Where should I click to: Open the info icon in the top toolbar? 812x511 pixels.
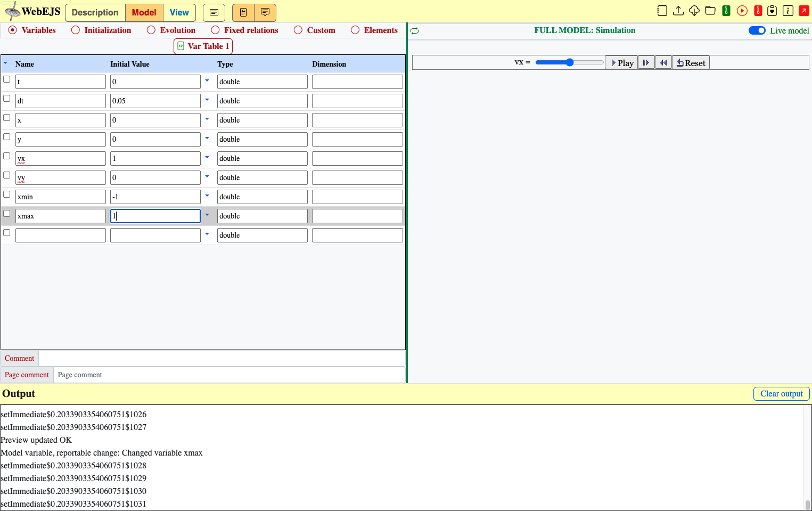788,11
